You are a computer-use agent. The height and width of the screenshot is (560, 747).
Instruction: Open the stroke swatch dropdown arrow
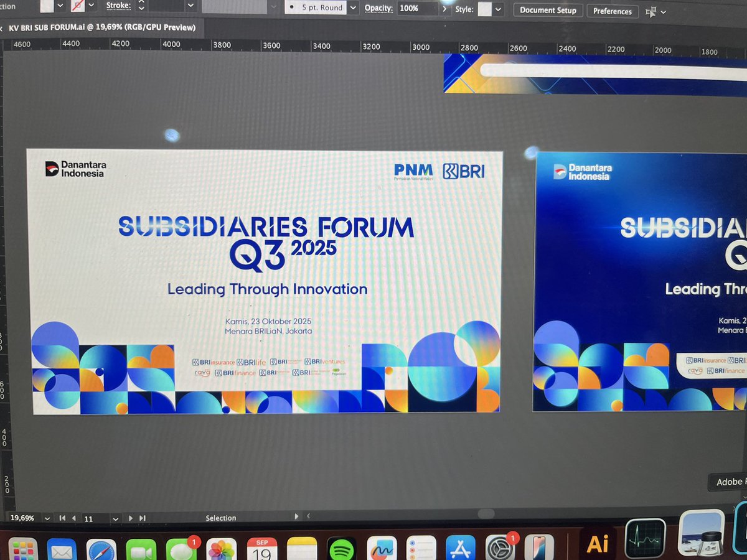pyautogui.click(x=91, y=6)
